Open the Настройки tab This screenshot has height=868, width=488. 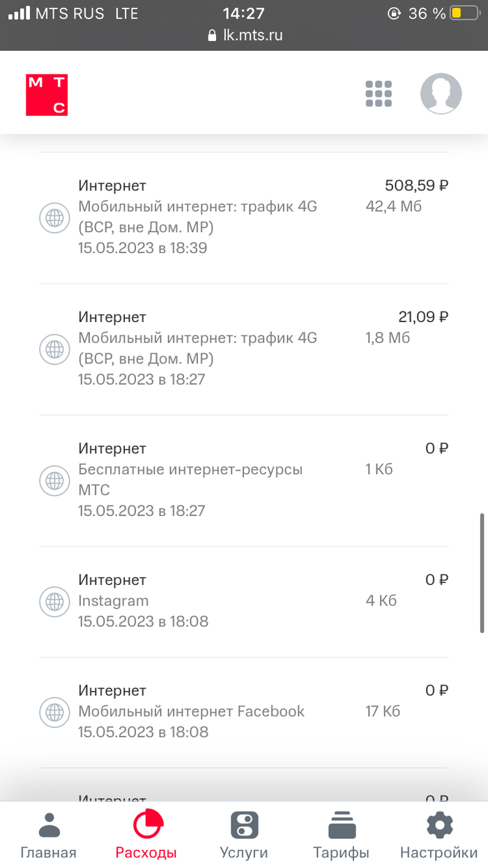(x=439, y=835)
